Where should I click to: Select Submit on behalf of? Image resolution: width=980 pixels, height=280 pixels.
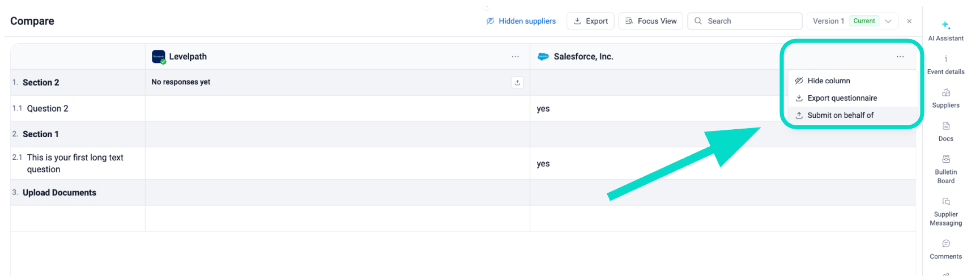[840, 115]
